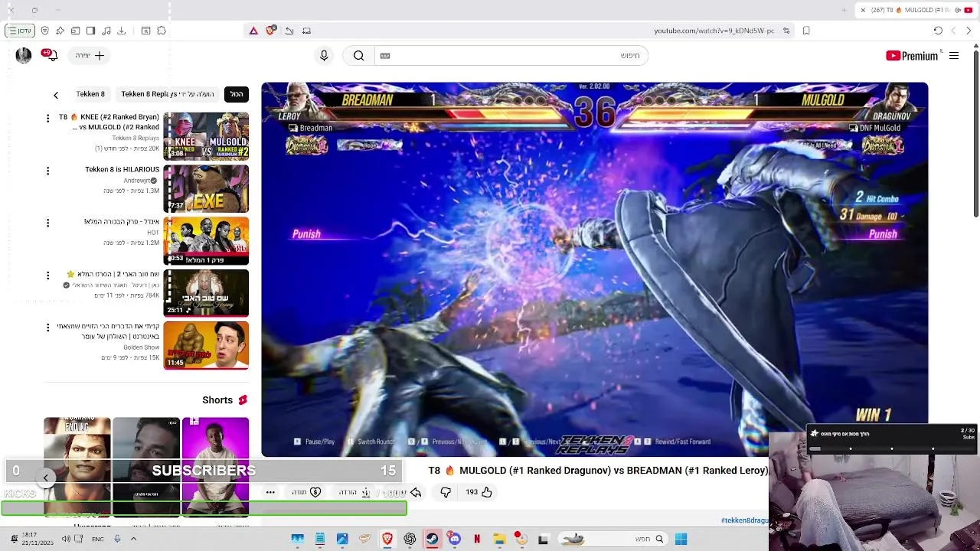
Task: Click the share arrow icon in address bar
Action: [x=289, y=31]
